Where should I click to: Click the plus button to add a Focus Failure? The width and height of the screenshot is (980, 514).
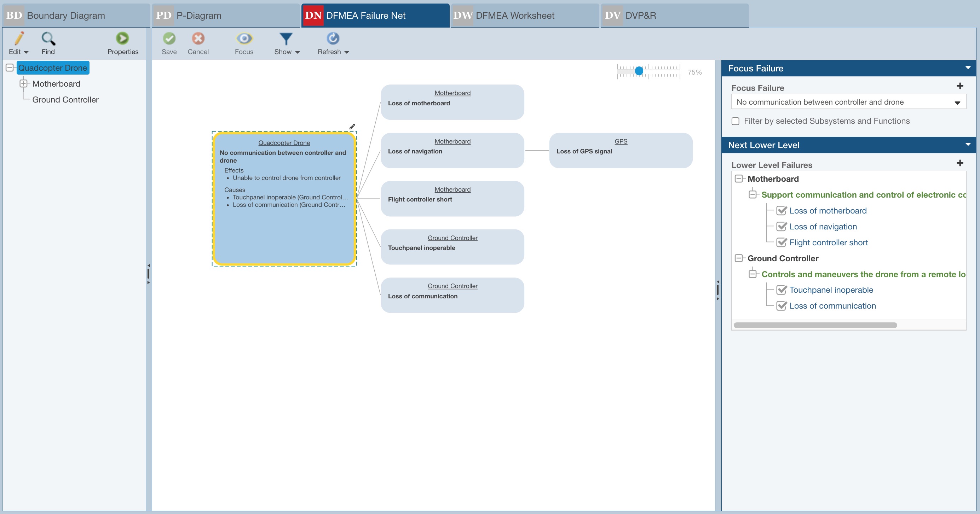point(961,86)
